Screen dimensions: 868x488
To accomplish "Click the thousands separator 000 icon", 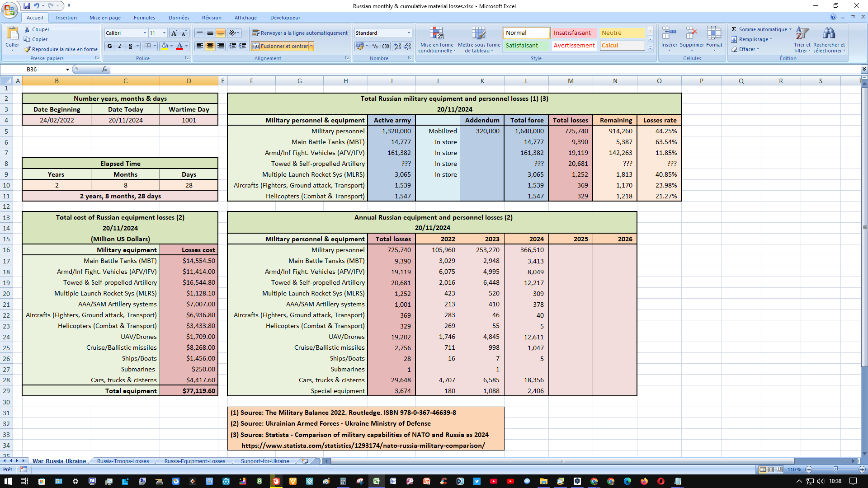I will coord(386,46).
